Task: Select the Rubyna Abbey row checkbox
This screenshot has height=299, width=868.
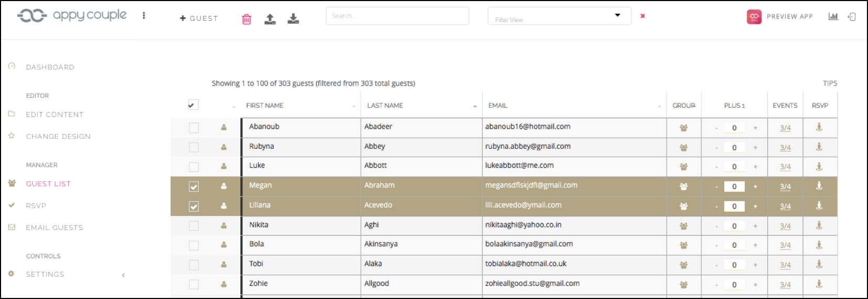Action: click(194, 147)
